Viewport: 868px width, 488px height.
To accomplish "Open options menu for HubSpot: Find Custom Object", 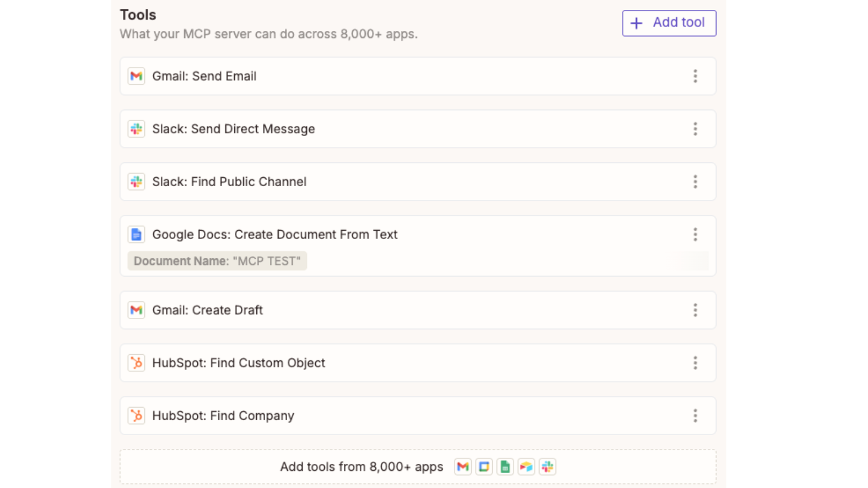I will click(x=695, y=363).
